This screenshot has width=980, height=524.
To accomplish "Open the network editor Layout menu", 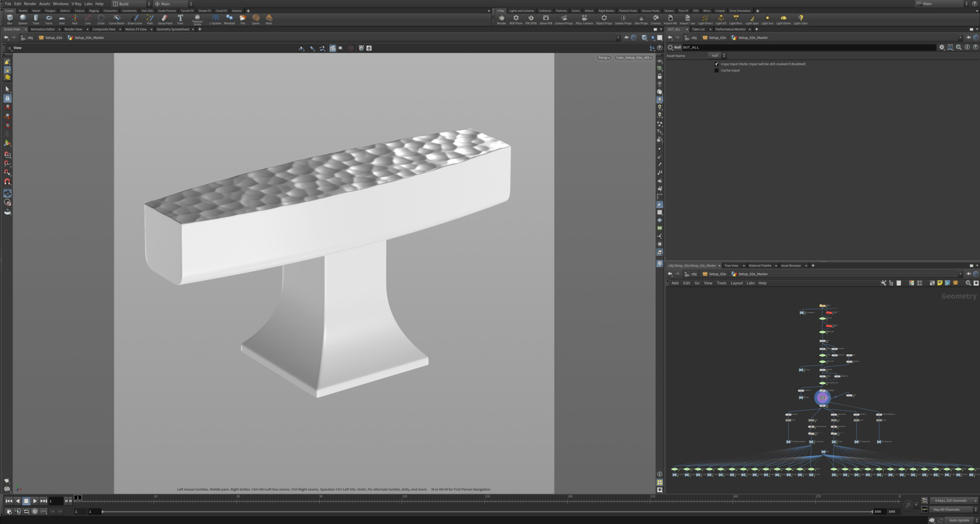I will [x=737, y=283].
